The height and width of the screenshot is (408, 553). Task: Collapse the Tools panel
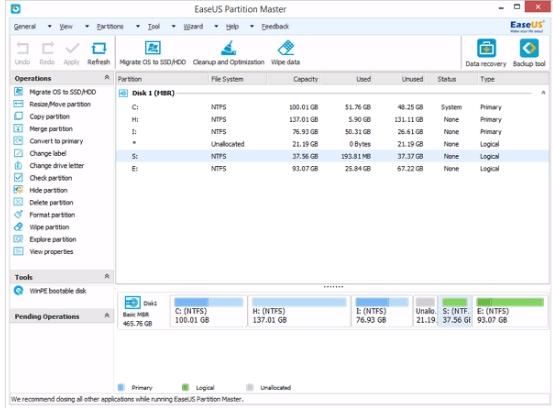coord(107,276)
